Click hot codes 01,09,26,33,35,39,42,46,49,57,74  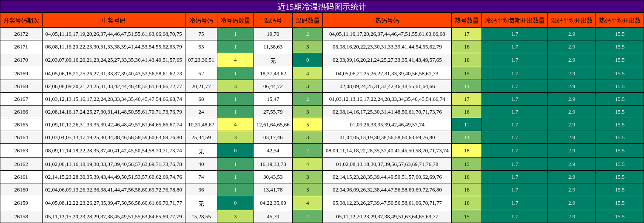[387, 125]
